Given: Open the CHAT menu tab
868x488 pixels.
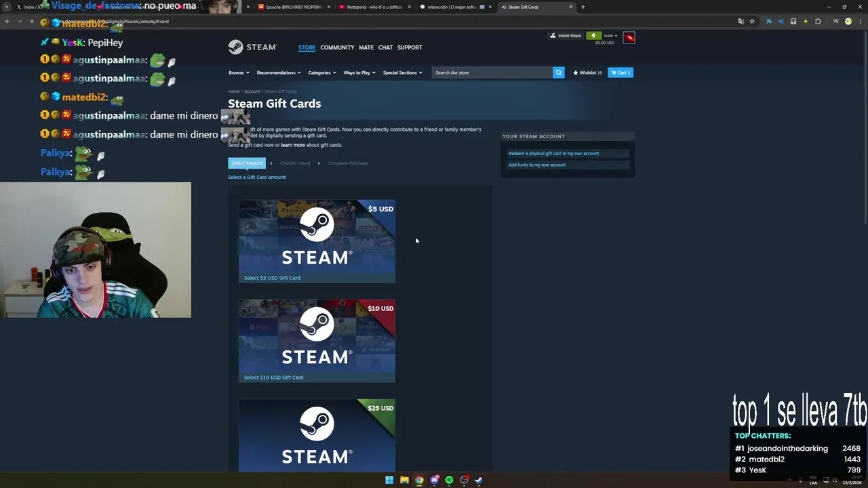Looking at the screenshot, I should pos(385,47).
